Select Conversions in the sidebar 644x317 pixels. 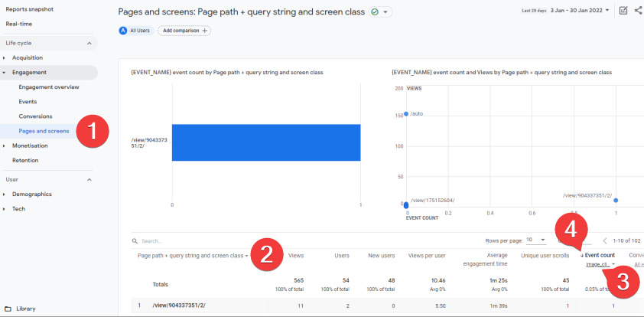coord(35,116)
